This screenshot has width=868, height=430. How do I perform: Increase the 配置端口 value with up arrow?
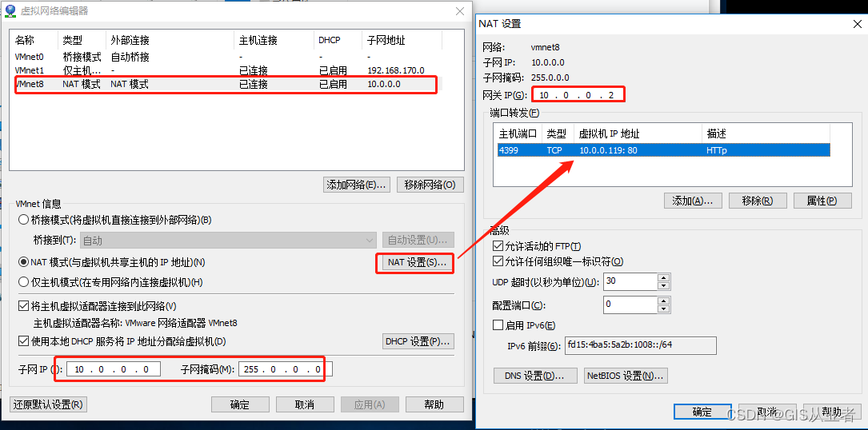(664, 301)
